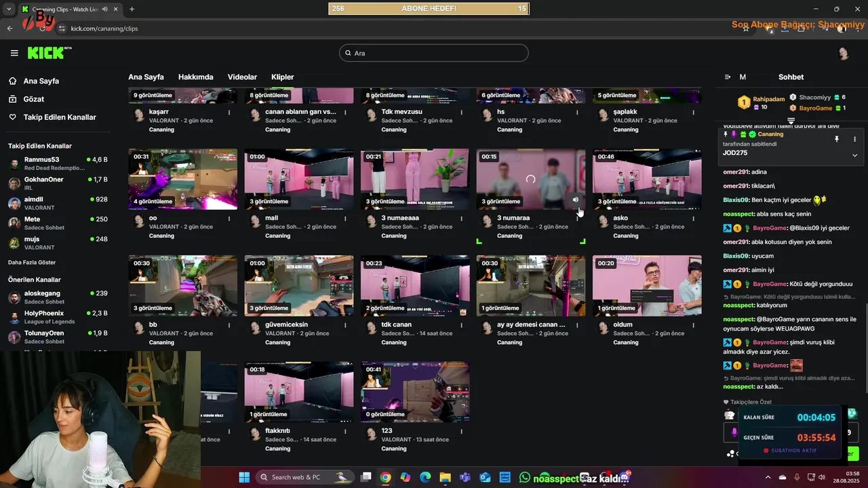Switch to the Hakkımda tab

click(x=196, y=77)
